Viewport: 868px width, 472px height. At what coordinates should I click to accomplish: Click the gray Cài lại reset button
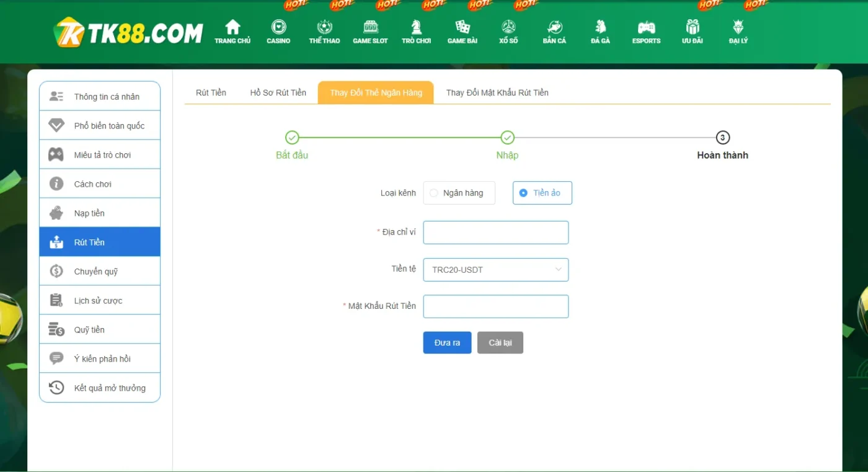(x=500, y=343)
